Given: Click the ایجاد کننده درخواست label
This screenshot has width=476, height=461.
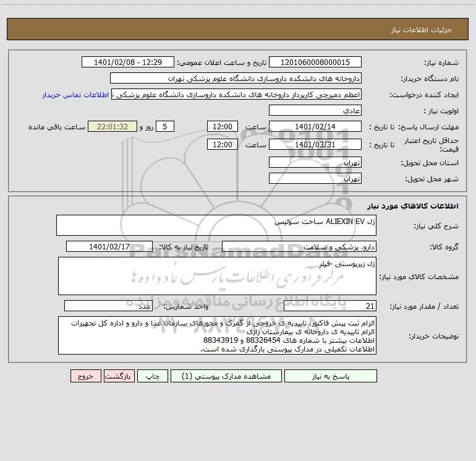Looking at the screenshot, I should click(424, 95).
